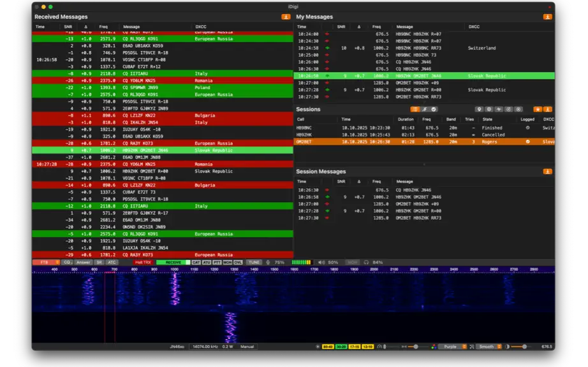Select the Sessions list view icon
Screen dimensions: 588x367
tap(415, 110)
